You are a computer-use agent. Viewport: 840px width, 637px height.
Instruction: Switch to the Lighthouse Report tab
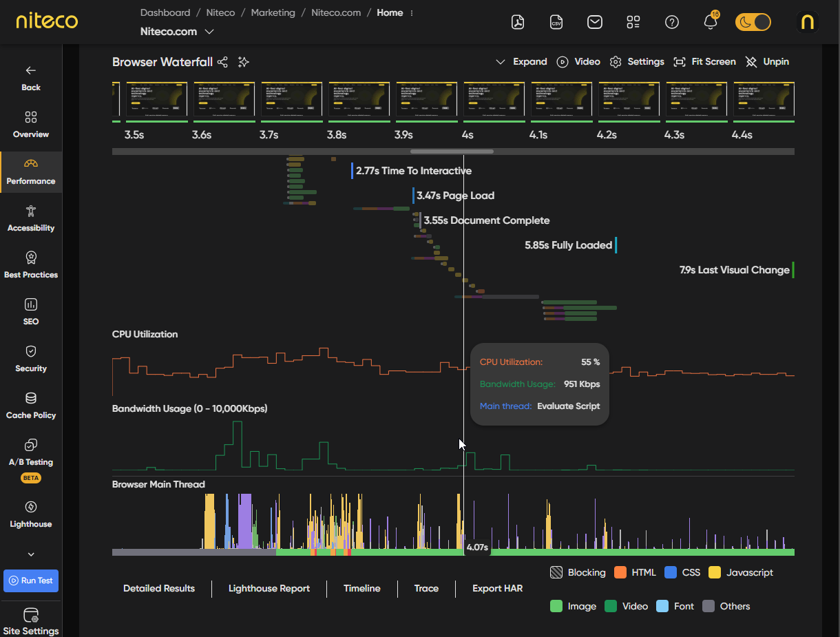click(x=269, y=588)
